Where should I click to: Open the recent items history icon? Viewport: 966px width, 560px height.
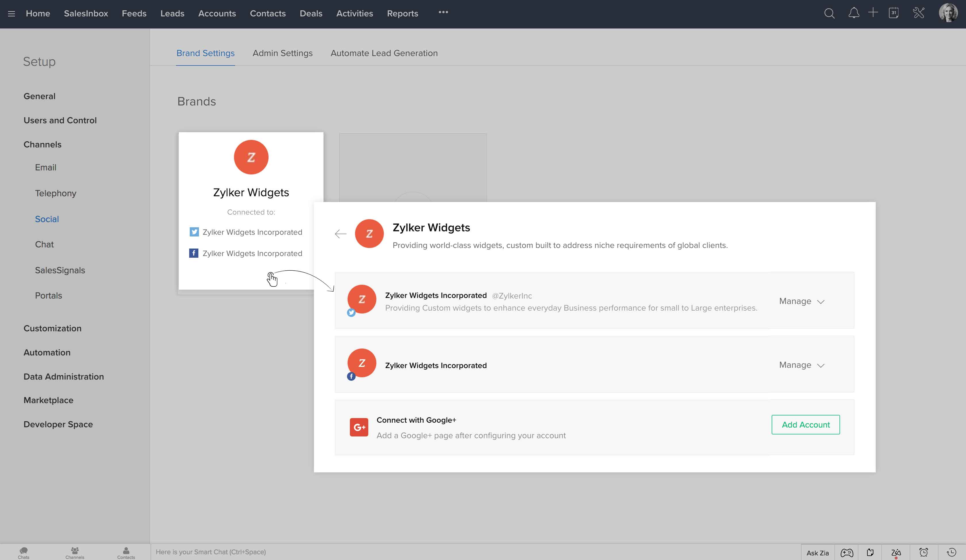951,552
